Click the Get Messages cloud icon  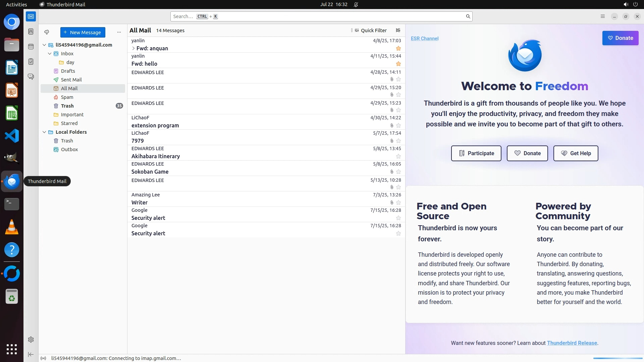click(47, 32)
